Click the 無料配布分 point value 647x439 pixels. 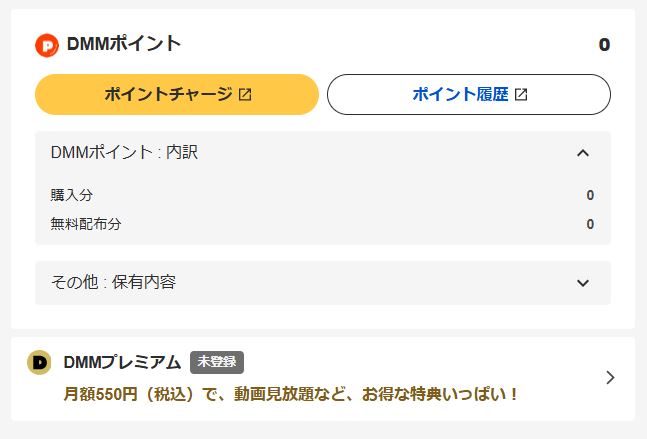point(590,224)
